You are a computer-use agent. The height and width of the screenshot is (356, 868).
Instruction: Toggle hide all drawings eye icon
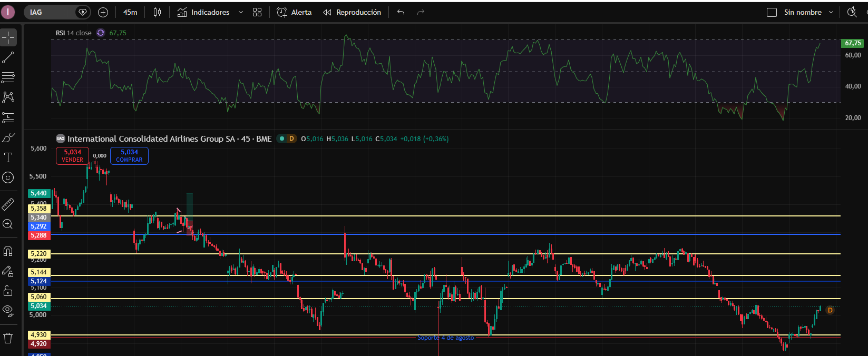tap(8, 311)
